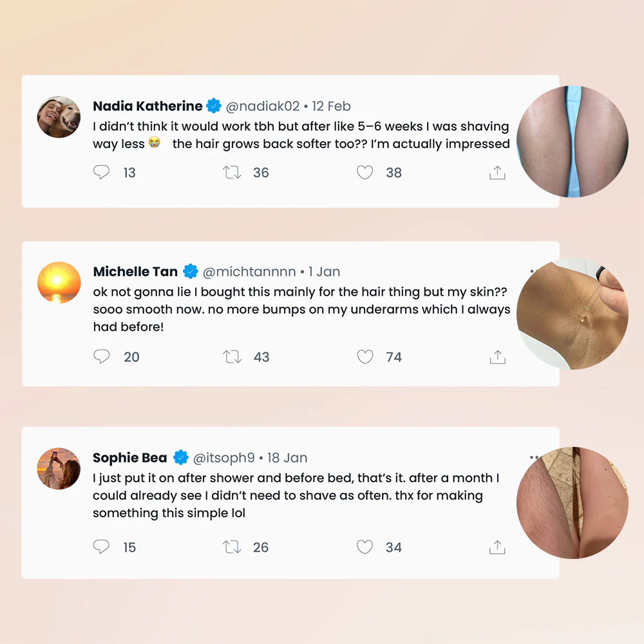644x644 pixels.
Task: Share Nadia Katherine's tweet
Action: coord(497,173)
